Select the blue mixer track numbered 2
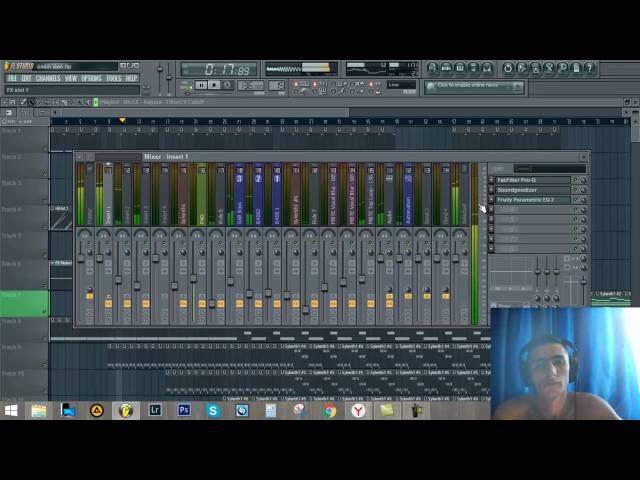 pyautogui.click(x=258, y=195)
